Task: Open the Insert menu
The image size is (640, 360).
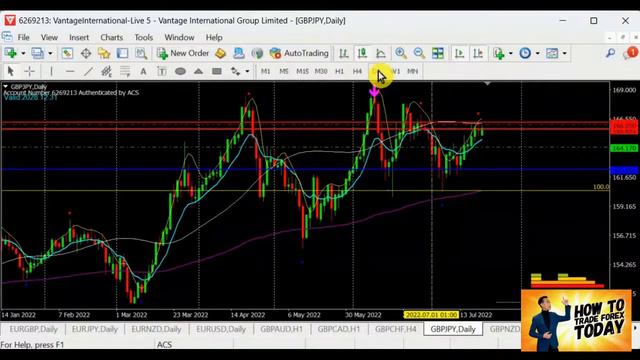Action: (x=79, y=37)
